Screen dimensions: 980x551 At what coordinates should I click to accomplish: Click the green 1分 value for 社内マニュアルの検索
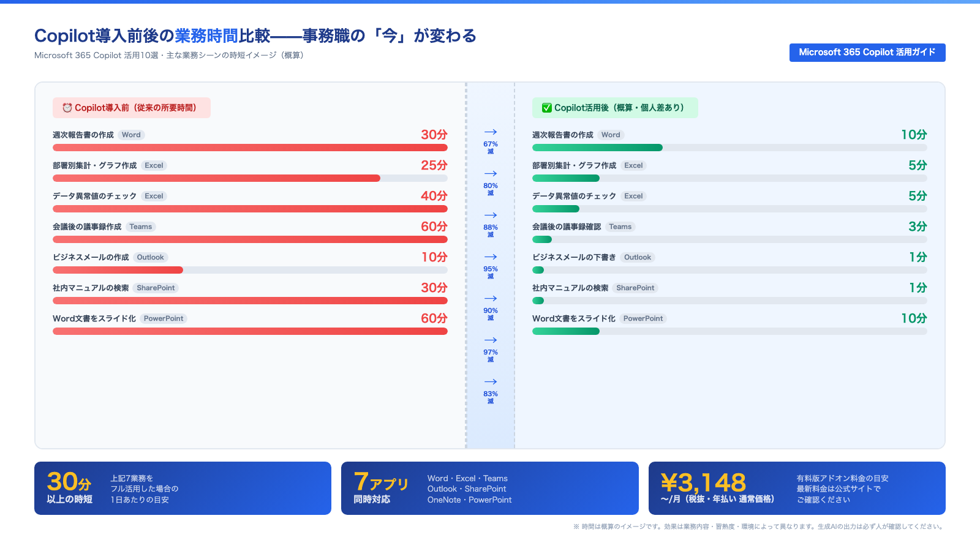point(918,288)
